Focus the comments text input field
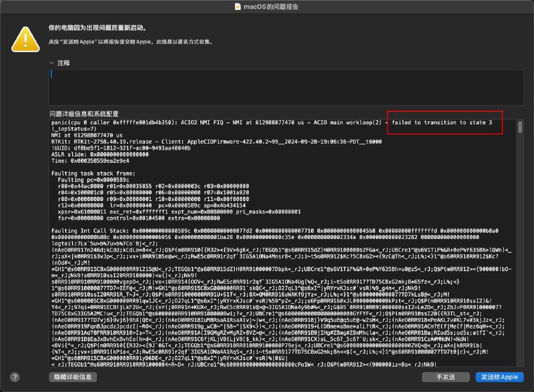The width and height of the screenshot is (534, 392). [x=286, y=87]
